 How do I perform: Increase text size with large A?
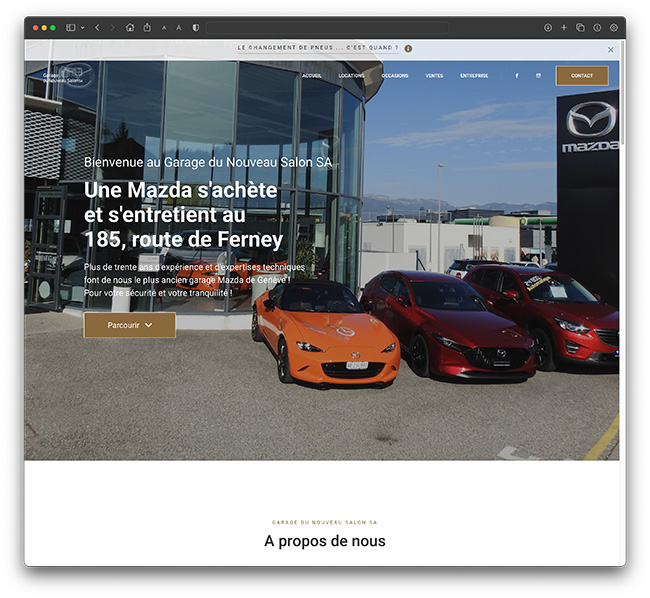tap(179, 28)
